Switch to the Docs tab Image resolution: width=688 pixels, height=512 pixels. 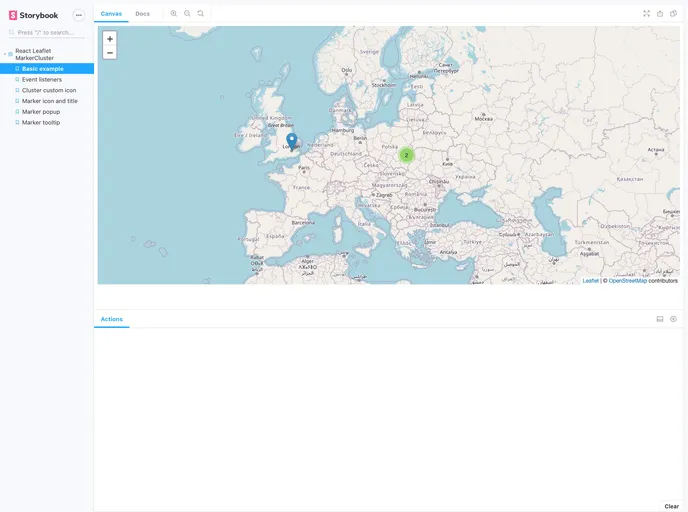coord(143,14)
